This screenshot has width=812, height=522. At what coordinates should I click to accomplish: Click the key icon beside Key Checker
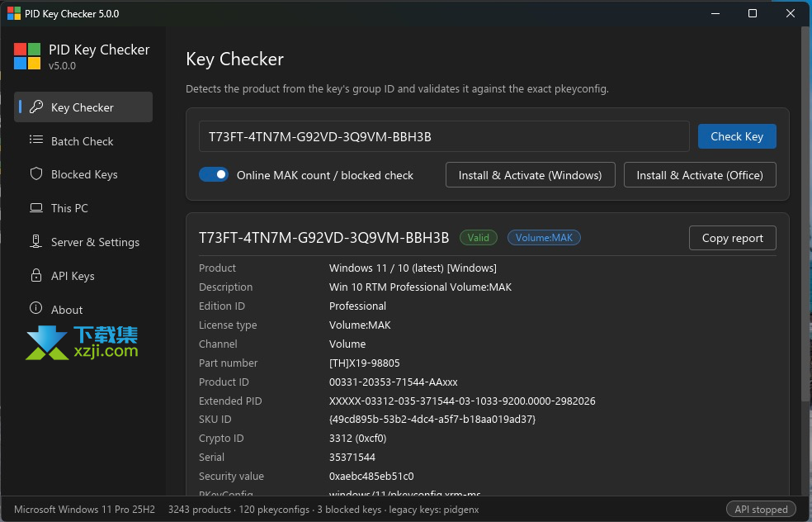(x=36, y=107)
